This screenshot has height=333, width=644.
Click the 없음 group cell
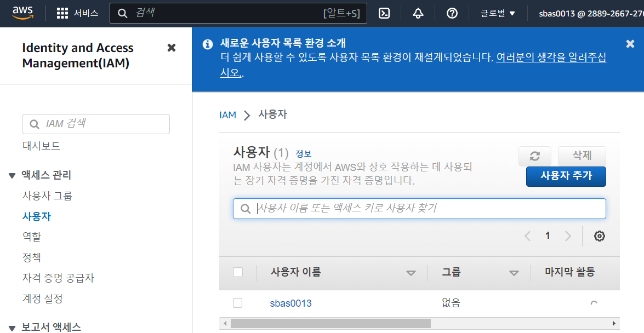click(451, 303)
